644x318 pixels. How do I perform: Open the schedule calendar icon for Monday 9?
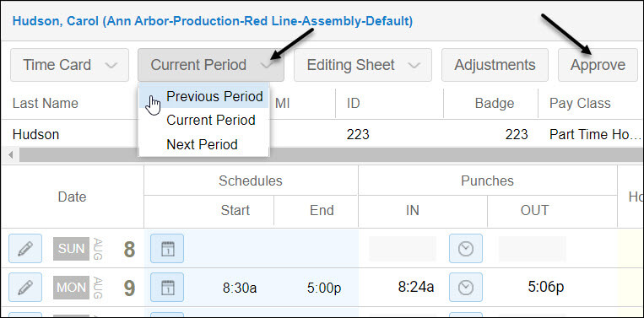tap(167, 288)
